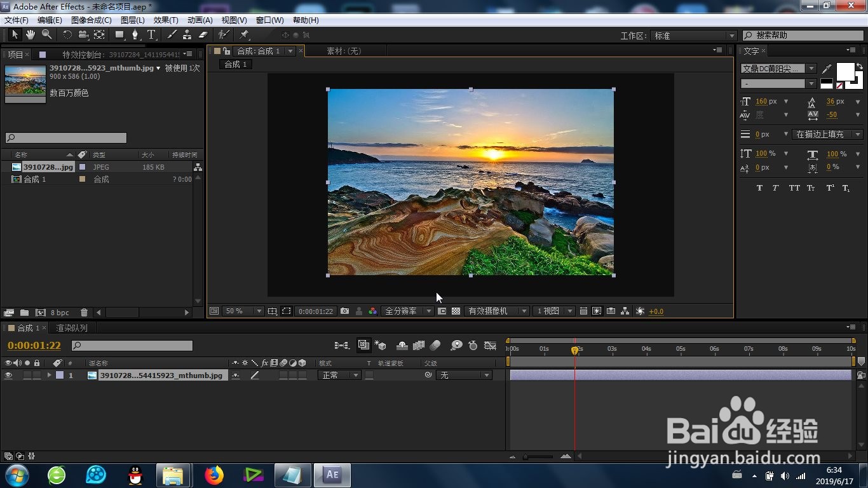Image resolution: width=868 pixels, height=488 pixels.
Task: Switch to the 渲染队列 tab
Action: (72, 328)
